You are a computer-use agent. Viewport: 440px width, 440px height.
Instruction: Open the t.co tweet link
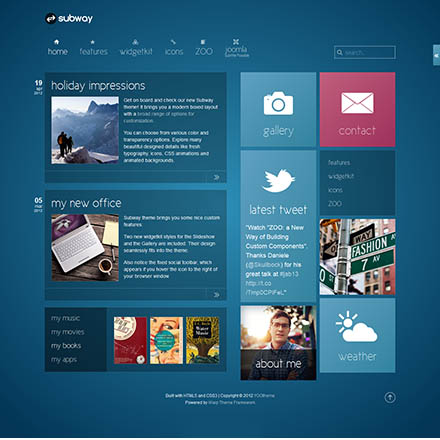point(265,288)
